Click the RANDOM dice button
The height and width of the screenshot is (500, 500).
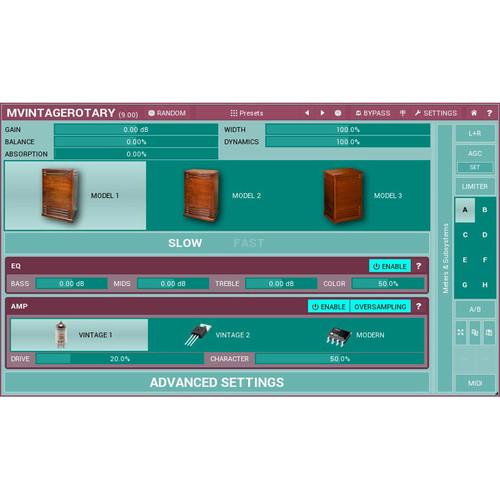pos(167,113)
